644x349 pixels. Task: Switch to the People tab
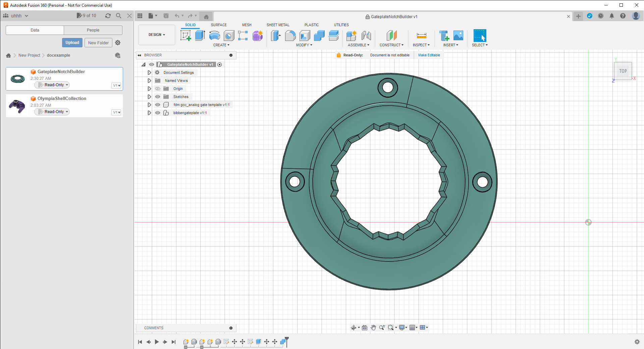pos(93,30)
